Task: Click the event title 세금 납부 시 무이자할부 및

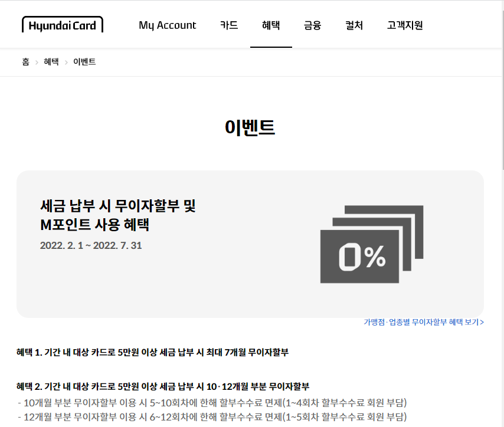Action: pos(118,206)
